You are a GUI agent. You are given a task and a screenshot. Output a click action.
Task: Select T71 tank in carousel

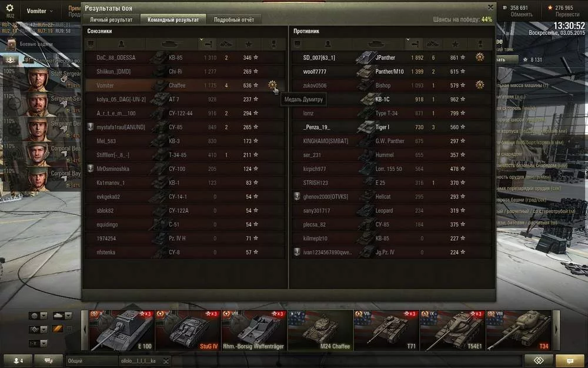[386, 330]
